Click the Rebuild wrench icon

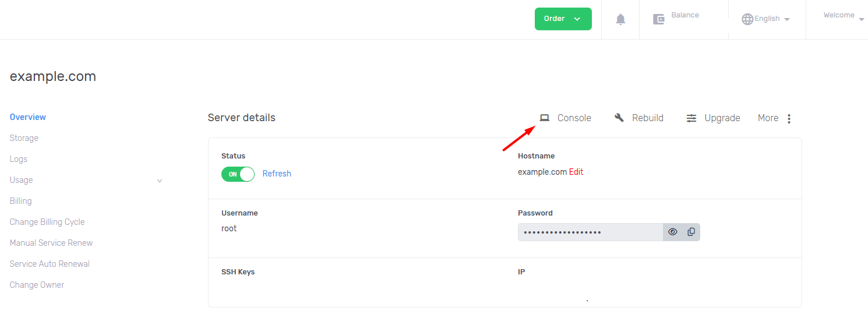pos(619,118)
